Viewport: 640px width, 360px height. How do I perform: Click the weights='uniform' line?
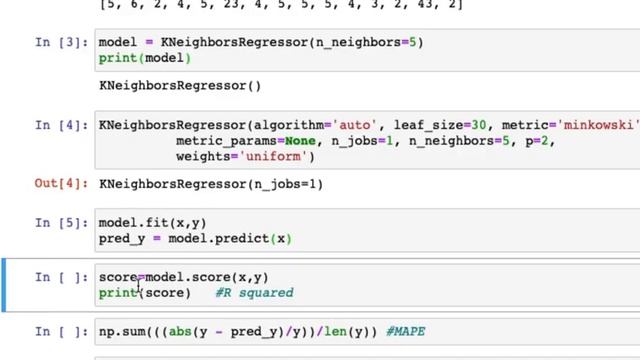pos(245,156)
